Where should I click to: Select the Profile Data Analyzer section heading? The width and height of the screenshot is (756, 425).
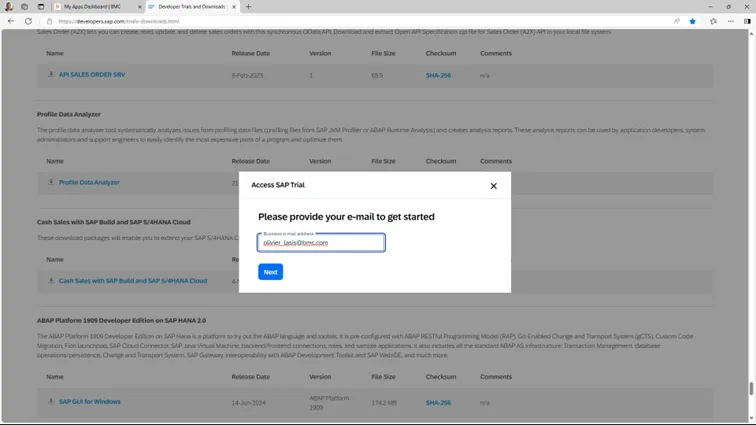point(68,114)
